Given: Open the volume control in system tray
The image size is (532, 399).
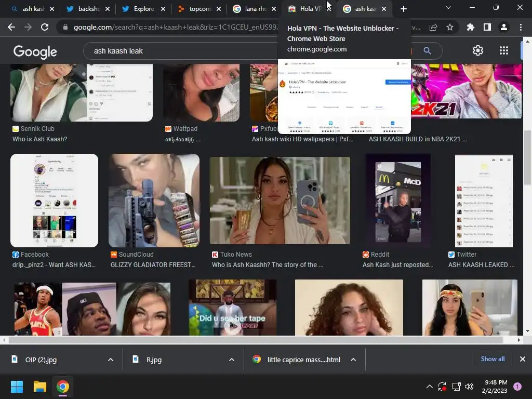Looking at the screenshot, I should point(469,387).
